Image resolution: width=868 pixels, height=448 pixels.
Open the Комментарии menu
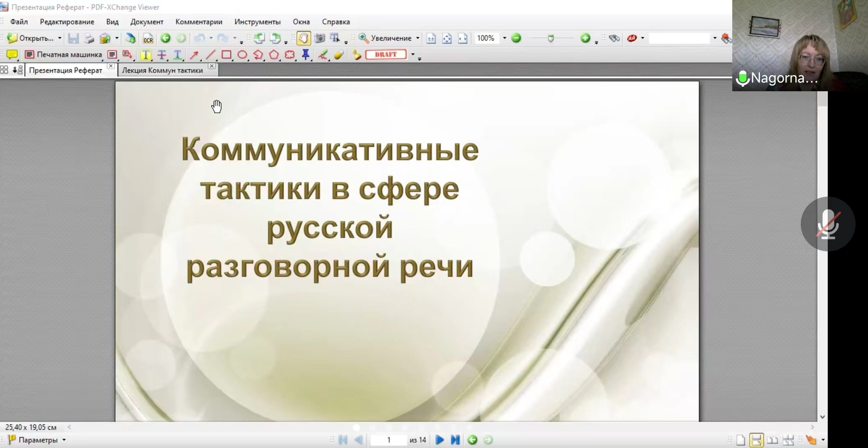[x=198, y=22]
